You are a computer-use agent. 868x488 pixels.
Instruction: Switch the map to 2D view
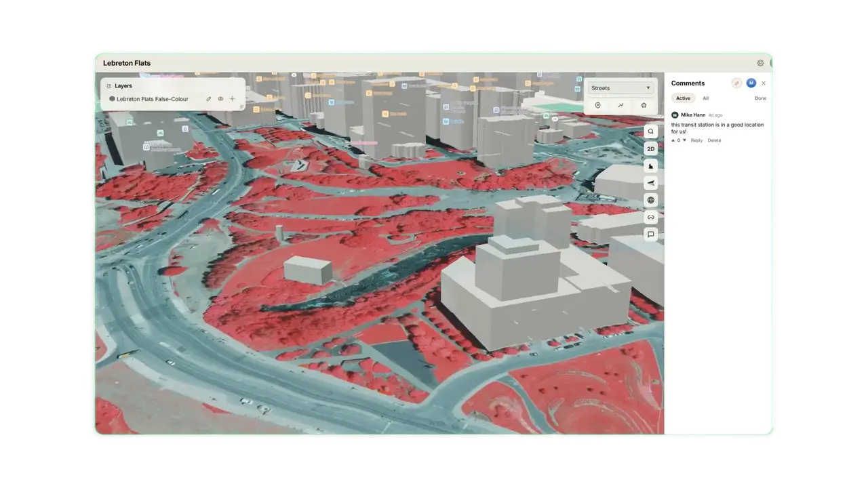[651, 149]
